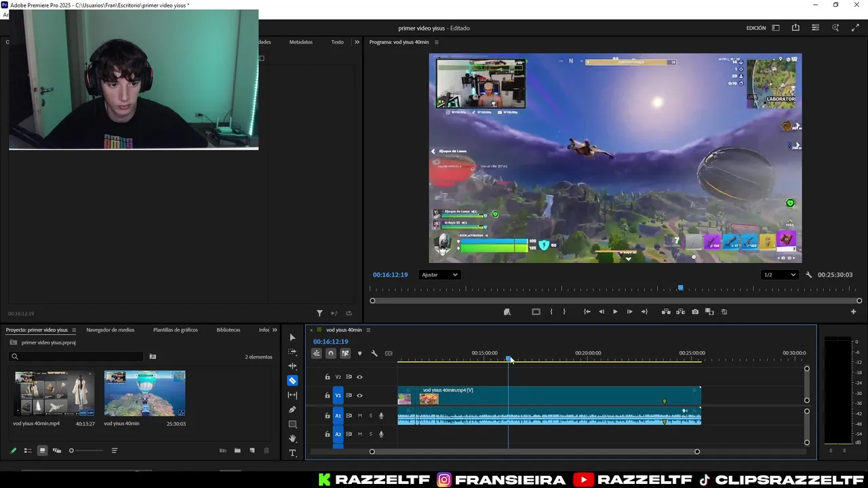Select the Rectangle tool
Screen dimensions: 868x488
(x=292, y=424)
